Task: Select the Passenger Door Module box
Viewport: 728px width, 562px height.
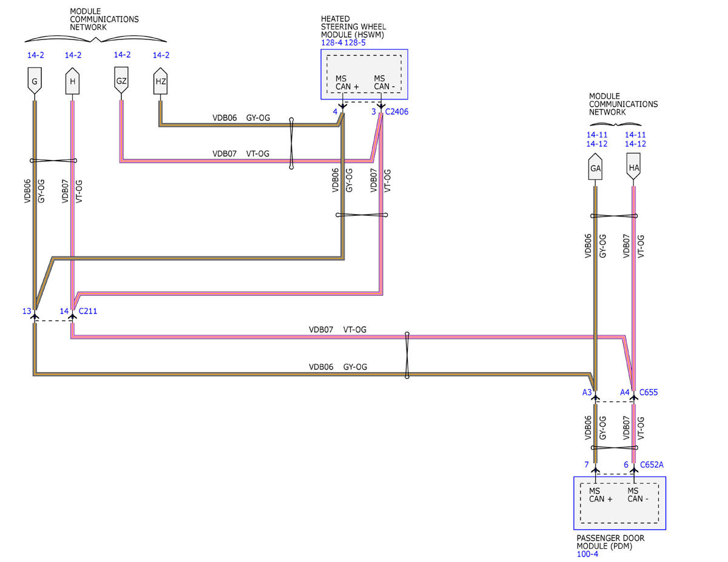Action: pos(619,503)
